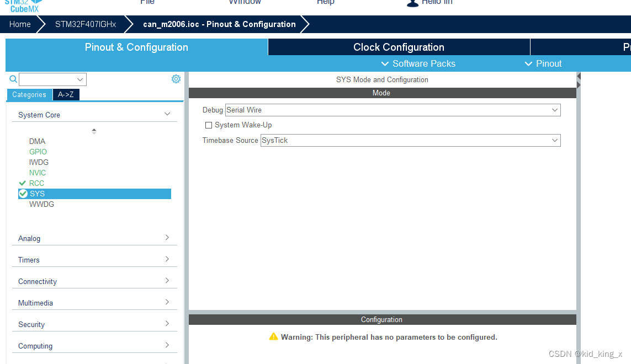Open the Help menu
The width and height of the screenshot is (631, 364).
coord(326,2)
